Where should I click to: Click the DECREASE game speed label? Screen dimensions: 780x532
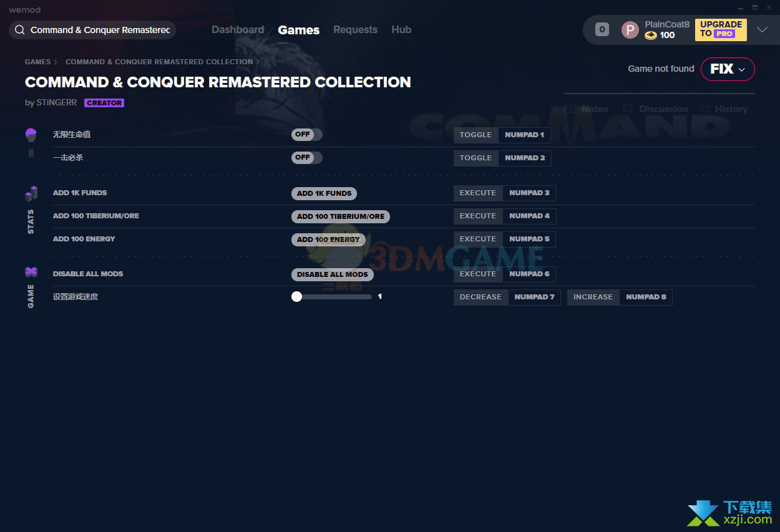coord(480,297)
